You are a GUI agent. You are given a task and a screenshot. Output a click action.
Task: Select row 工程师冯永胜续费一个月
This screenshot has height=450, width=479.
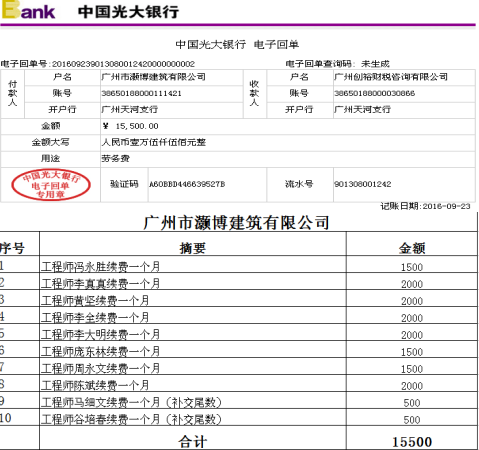click(x=239, y=266)
